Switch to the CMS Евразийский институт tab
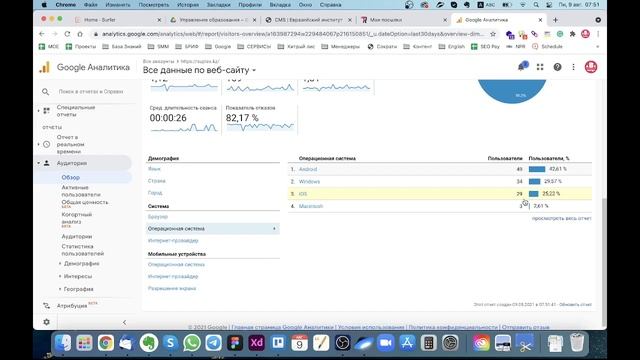640x360 pixels. click(308, 20)
